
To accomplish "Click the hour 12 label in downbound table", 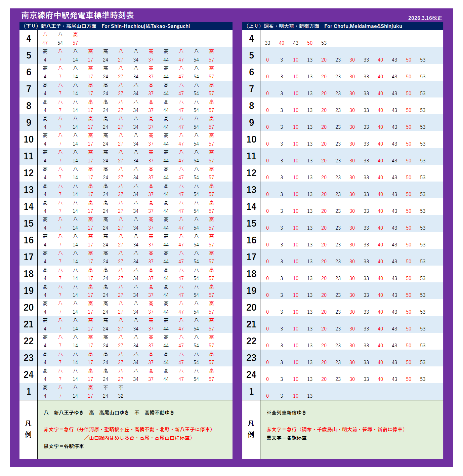I will [29, 173].
